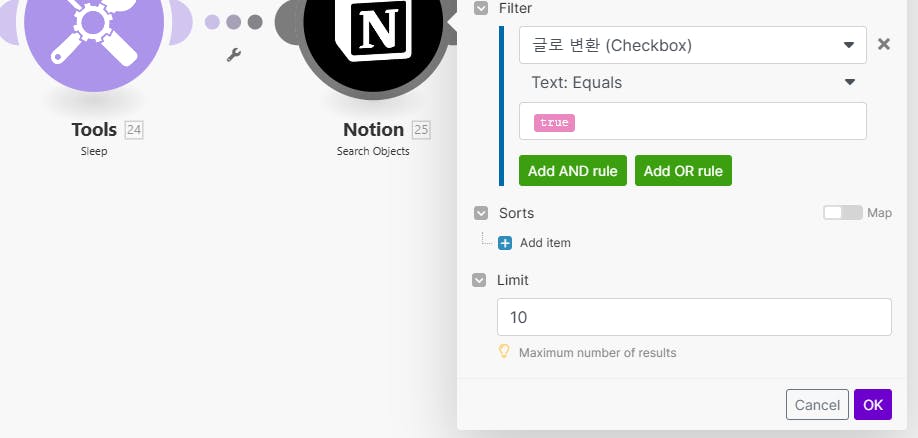Click the Add OR rule button

pos(683,171)
